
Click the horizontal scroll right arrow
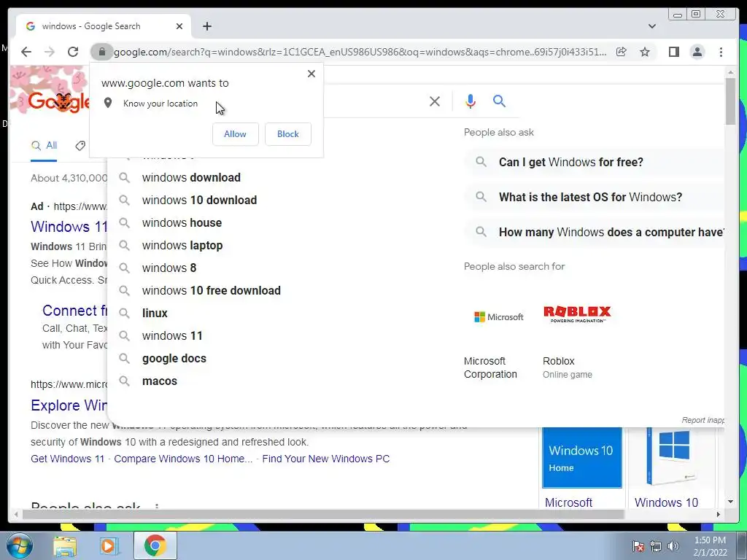719,515
